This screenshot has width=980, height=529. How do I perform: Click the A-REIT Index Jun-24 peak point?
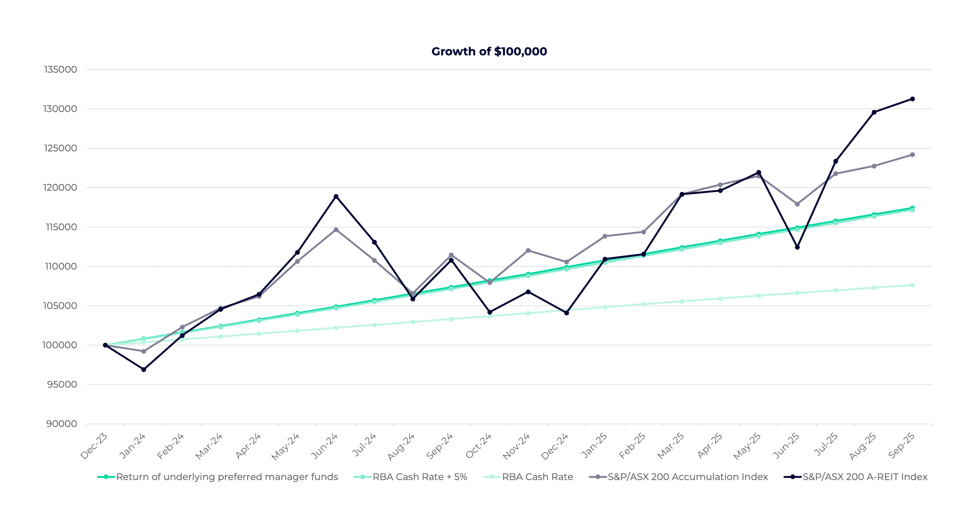pyautogui.click(x=336, y=197)
